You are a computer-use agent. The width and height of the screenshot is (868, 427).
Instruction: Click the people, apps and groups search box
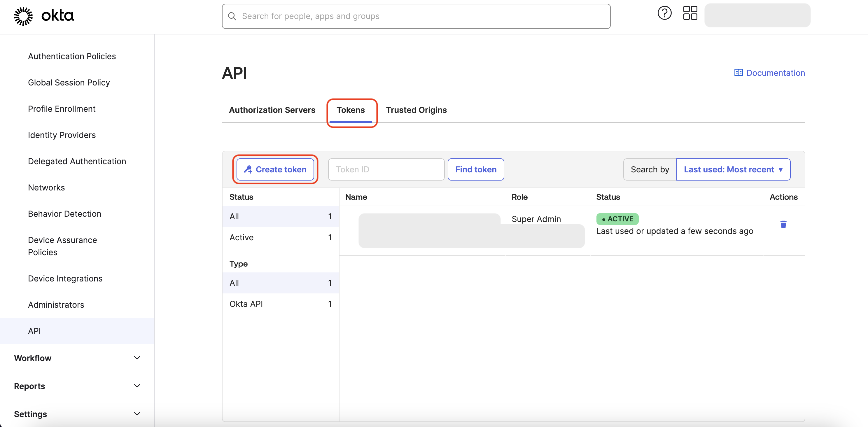coord(416,16)
